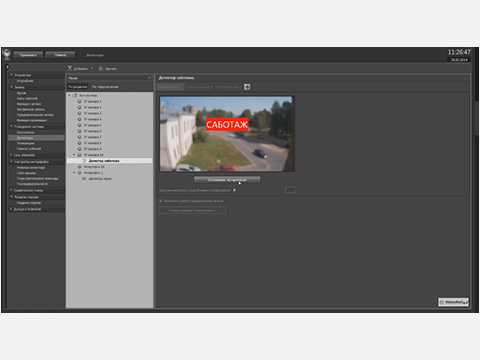The image size is (480, 360).
Task: Open Предварительная запись in the side menu
Action: point(35,115)
